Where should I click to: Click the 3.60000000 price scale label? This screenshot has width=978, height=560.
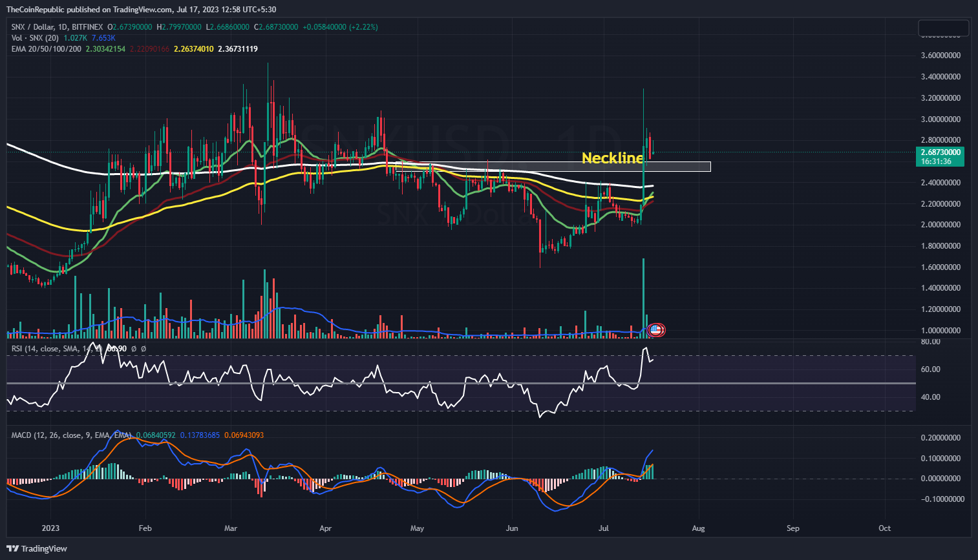coord(939,56)
